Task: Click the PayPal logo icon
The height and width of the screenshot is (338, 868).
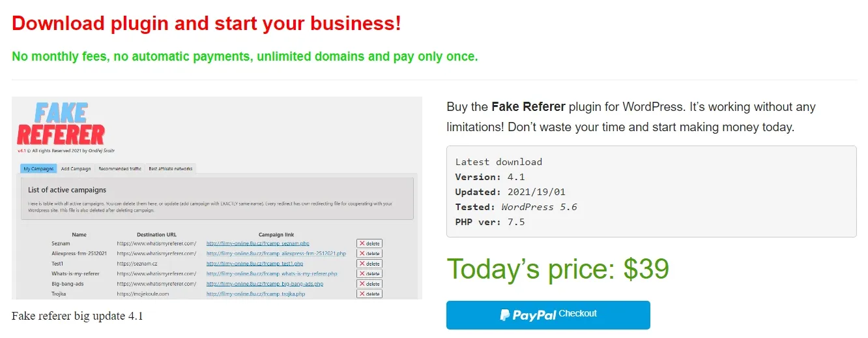Action: pos(505,315)
